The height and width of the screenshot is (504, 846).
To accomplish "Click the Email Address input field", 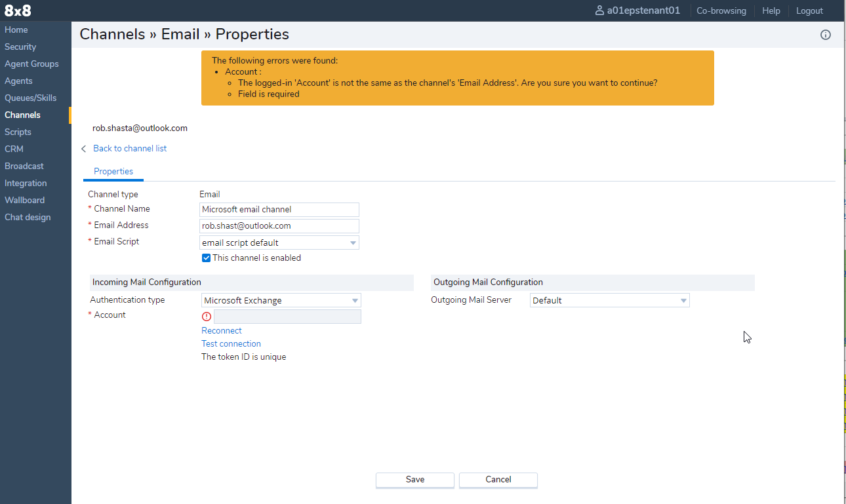I will pyautogui.click(x=279, y=226).
